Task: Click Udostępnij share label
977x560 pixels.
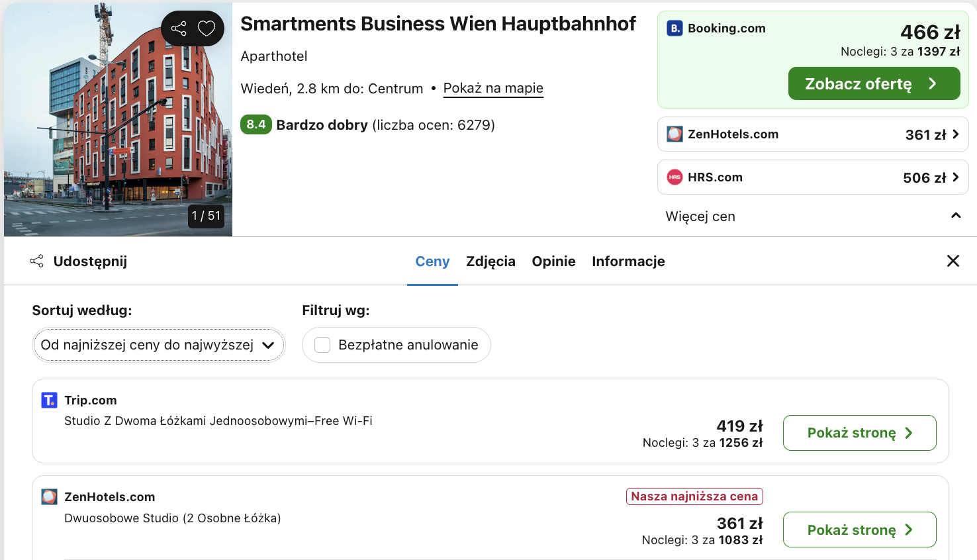Action: tap(90, 261)
